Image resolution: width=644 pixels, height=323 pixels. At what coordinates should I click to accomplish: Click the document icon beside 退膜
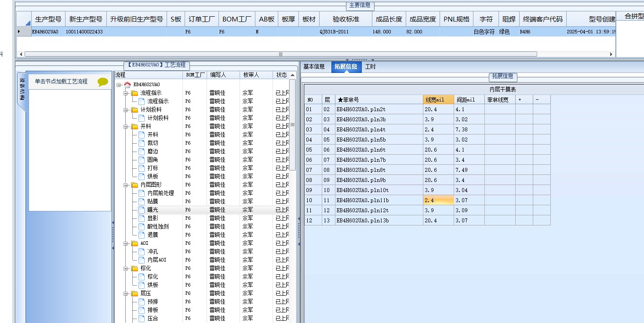[x=142, y=235]
